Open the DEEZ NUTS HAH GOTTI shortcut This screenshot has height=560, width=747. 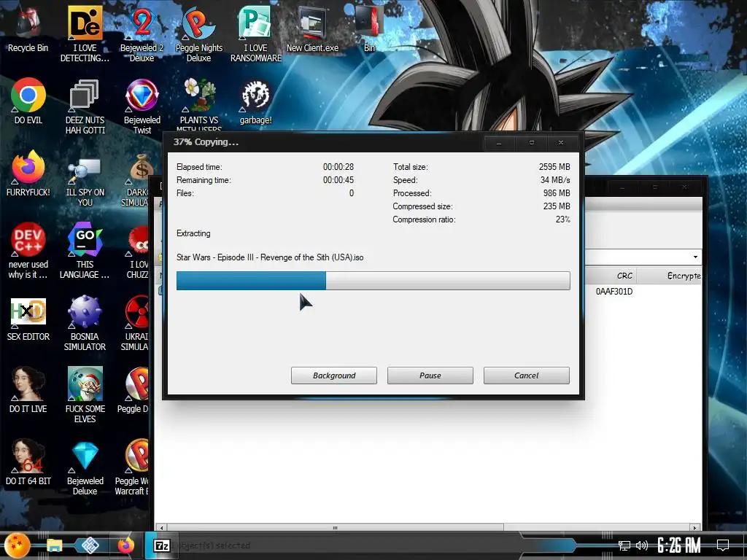(85, 106)
